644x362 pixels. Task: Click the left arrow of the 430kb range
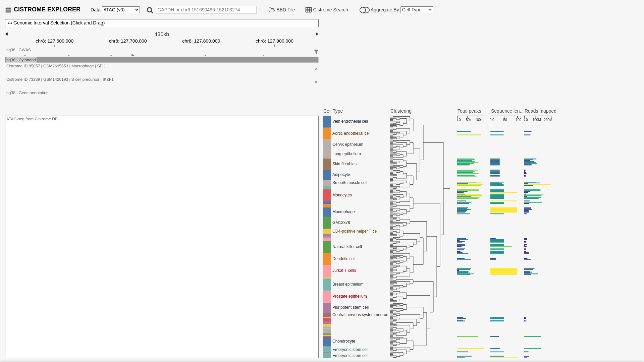pyautogui.click(x=6, y=34)
